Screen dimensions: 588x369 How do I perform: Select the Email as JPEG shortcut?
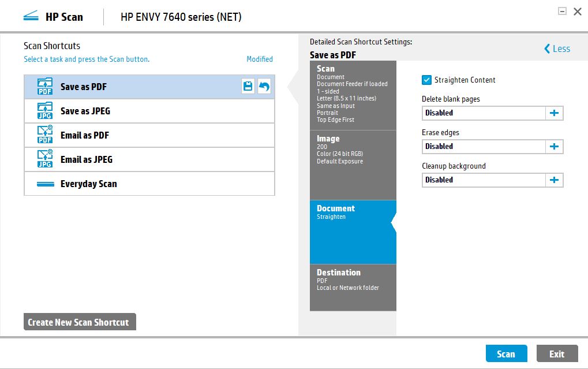tap(149, 159)
